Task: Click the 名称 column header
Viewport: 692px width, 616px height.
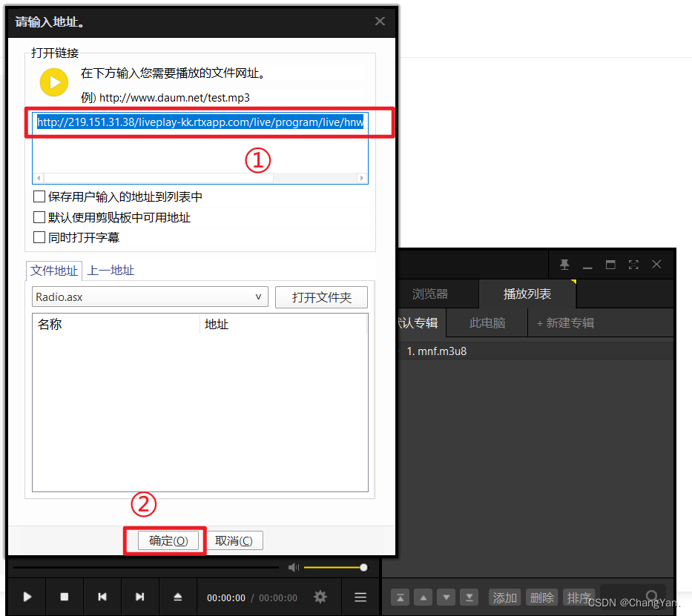Action: tap(116, 324)
